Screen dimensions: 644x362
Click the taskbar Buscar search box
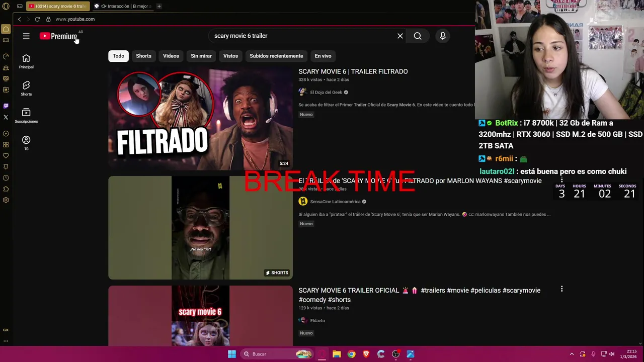click(277, 354)
